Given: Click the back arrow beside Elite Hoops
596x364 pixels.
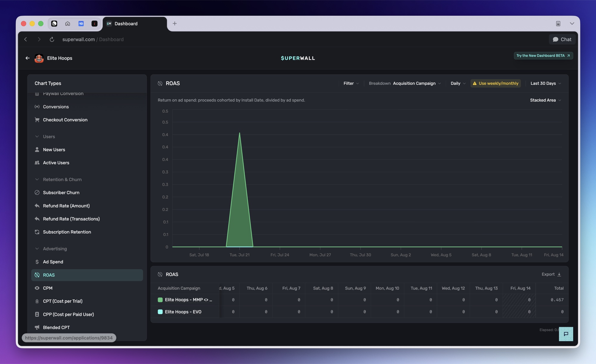Looking at the screenshot, I should (x=27, y=58).
